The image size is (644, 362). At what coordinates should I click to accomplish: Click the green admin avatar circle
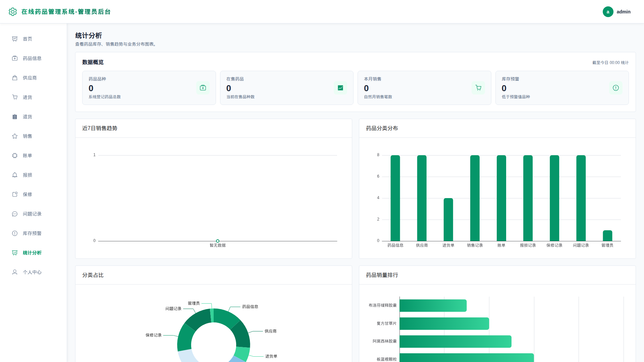608,12
